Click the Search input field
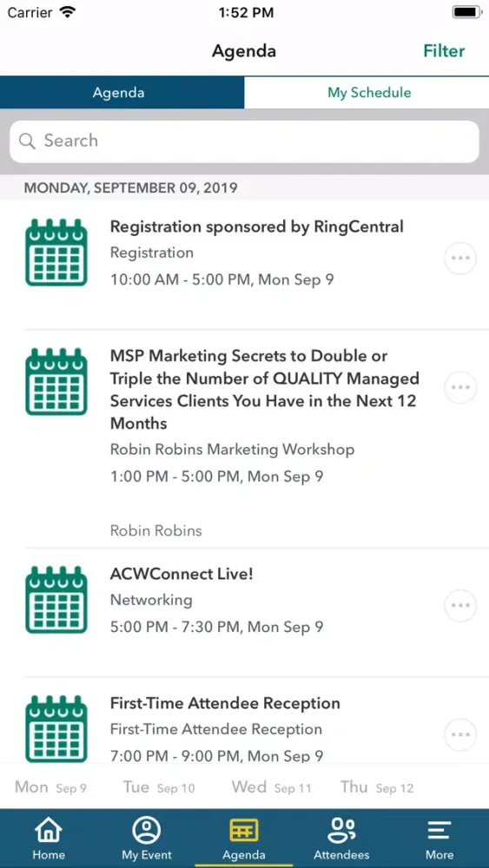 [x=244, y=141]
